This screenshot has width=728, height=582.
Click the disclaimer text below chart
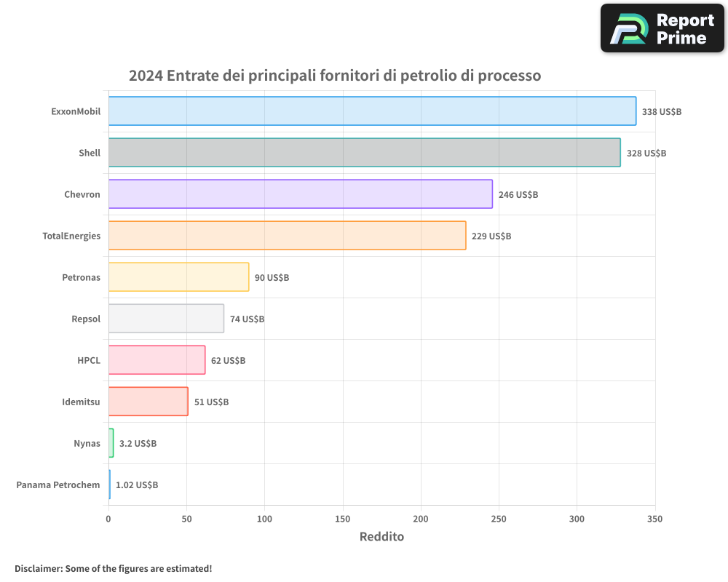[x=114, y=569]
